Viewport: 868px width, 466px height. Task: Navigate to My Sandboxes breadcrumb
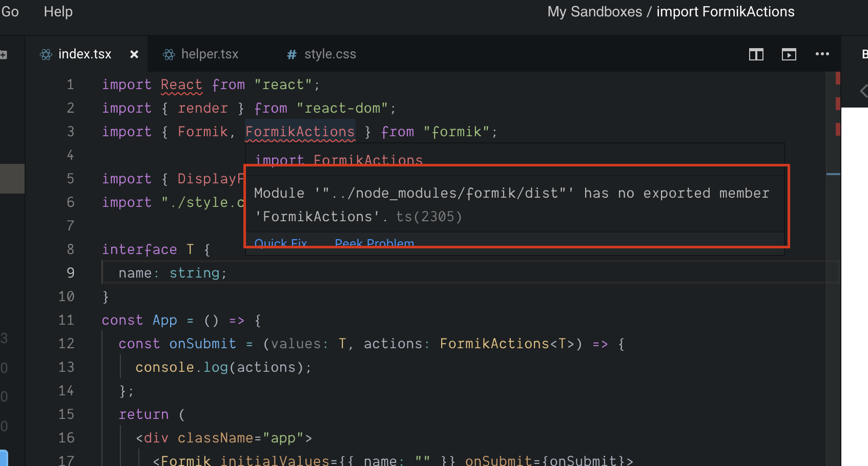click(594, 11)
